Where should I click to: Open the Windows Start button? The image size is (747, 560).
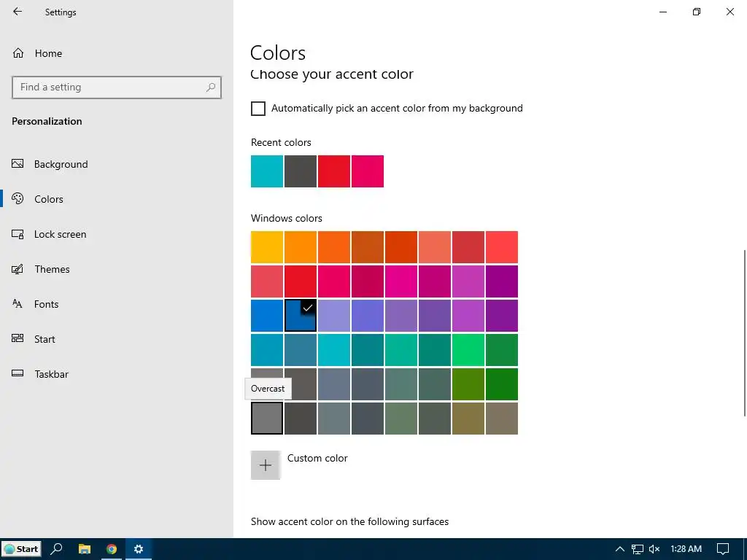click(21, 549)
